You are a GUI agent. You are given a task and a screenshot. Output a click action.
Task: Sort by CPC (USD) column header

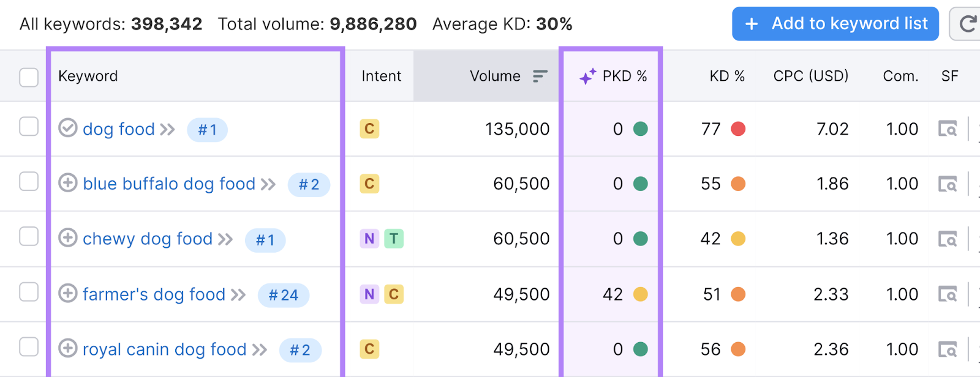point(810,76)
